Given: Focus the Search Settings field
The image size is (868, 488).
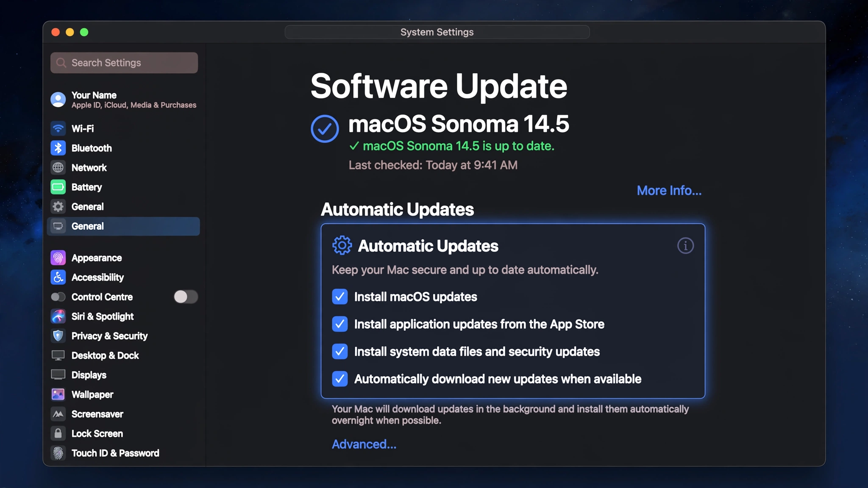Looking at the screenshot, I should (x=124, y=63).
